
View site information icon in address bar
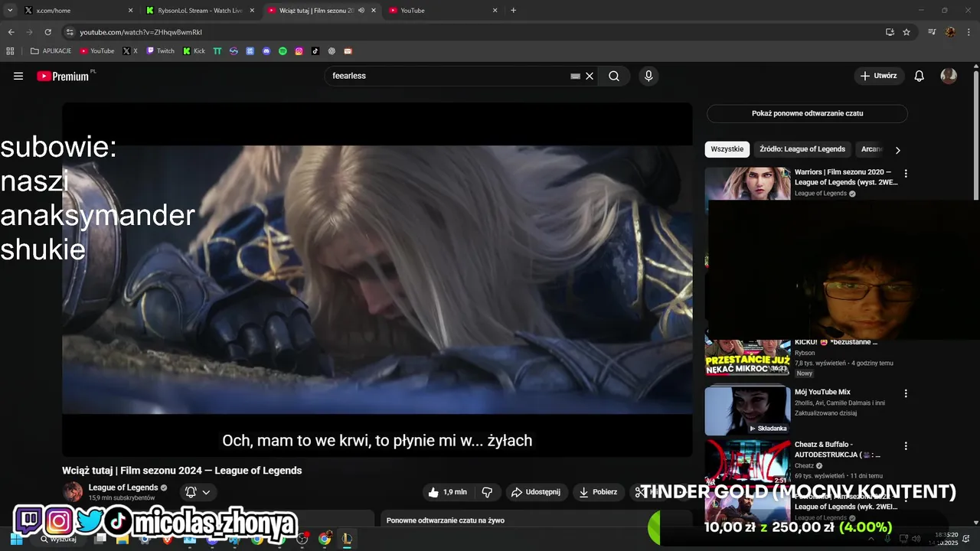click(70, 32)
